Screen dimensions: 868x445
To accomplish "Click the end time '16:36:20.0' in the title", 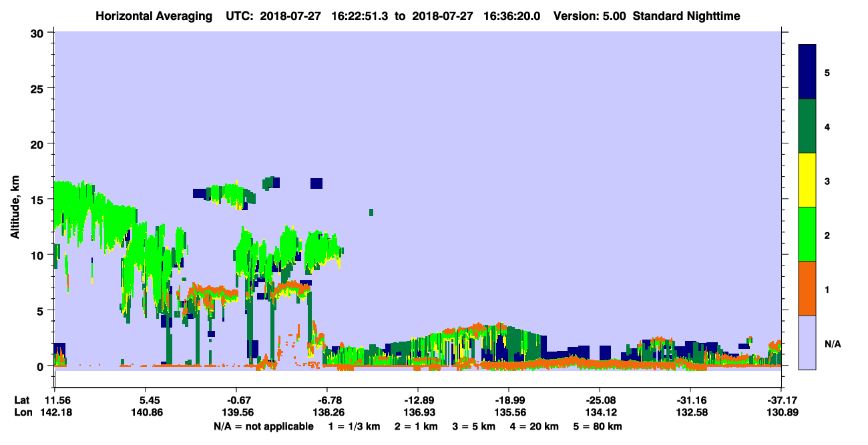I will (513, 15).
